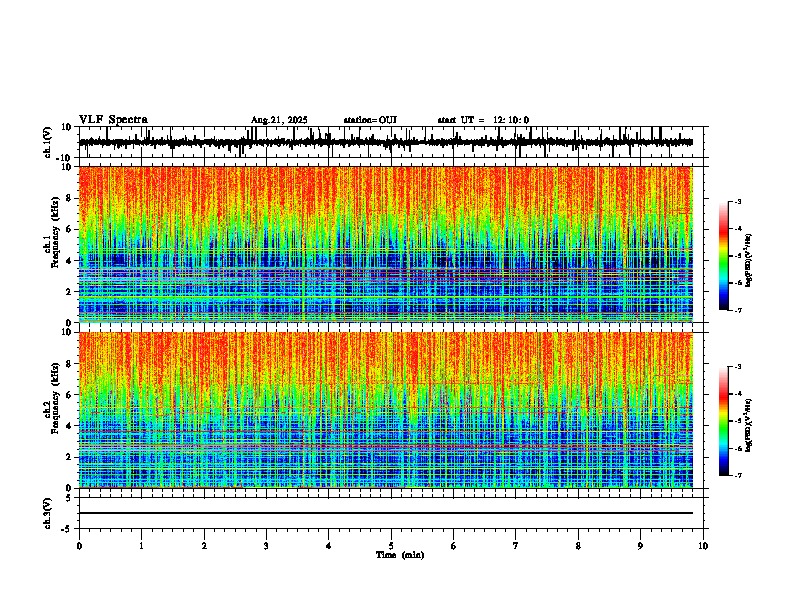Click the "7" tick on the Time axis
Image resolution: width=792 pixels, height=612 pixels.
click(x=516, y=546)
